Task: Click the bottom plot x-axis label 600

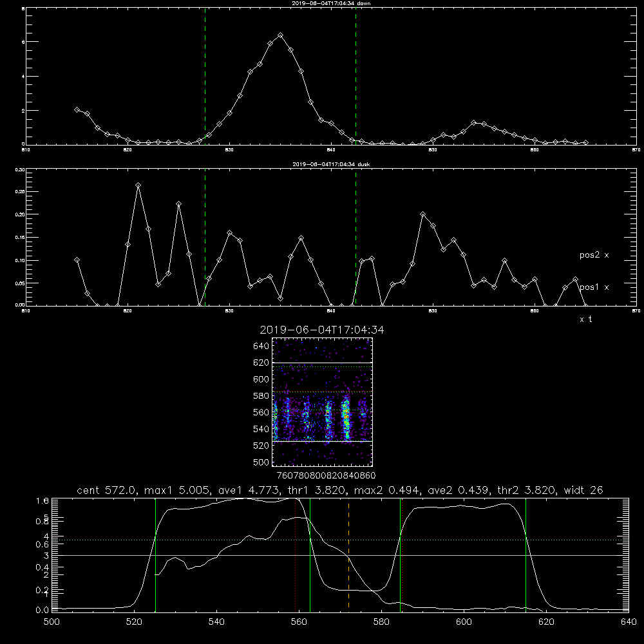Action: tap(464, 622)
